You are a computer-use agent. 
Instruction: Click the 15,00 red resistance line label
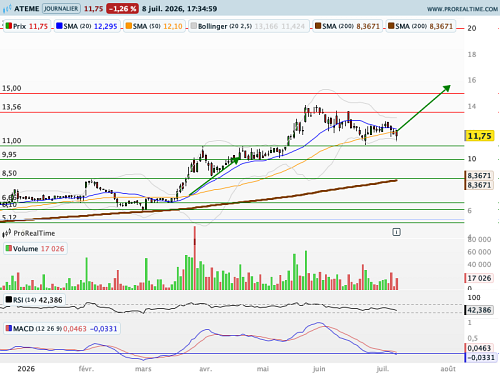pyautogui.click(x=12, y=88)
